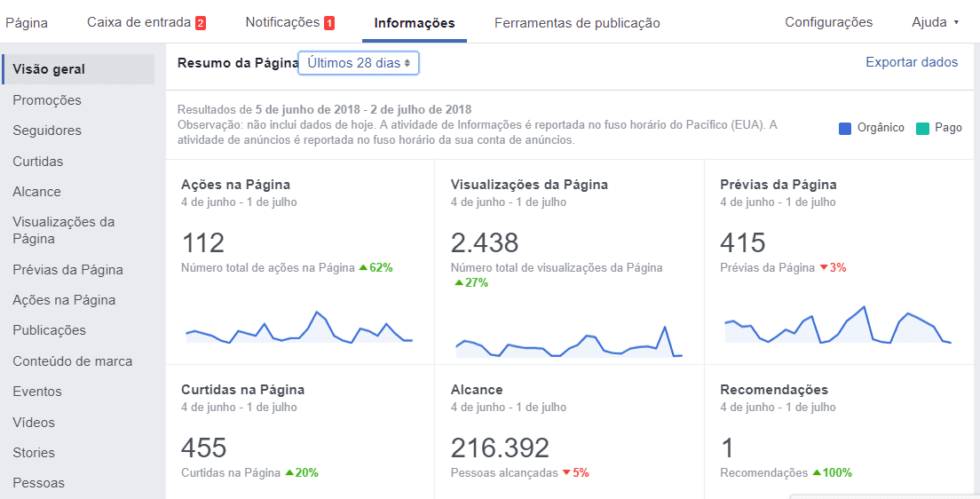Click the red badge on Caixa de entrada
This screenshot has width=980, height=499.
201,24
